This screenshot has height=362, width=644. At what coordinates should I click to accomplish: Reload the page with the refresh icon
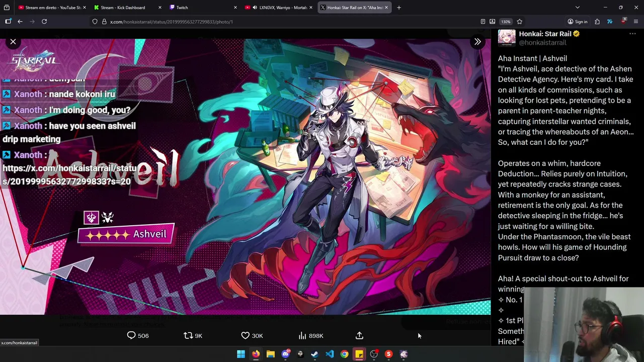(44, 22)
